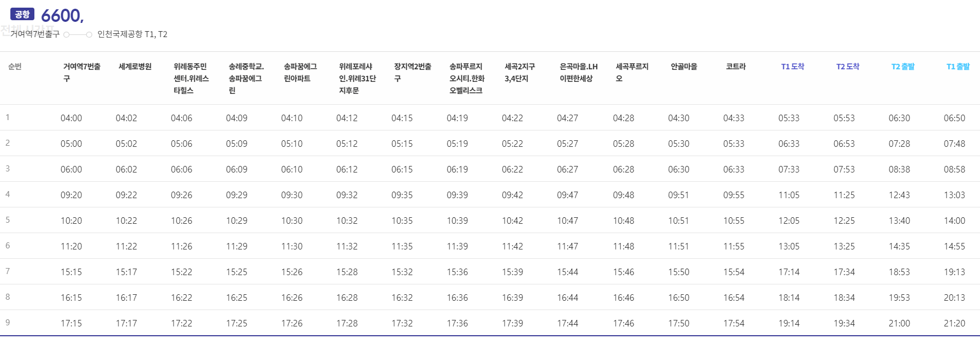Select the 10:20 departure in row 5
The height and width of the screenshot is (339, 980).
pyautogui.click(x=72, y=221)
